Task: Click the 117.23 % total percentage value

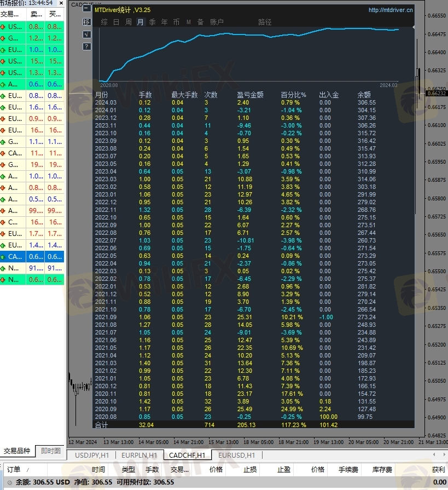Action: [294, 425]
